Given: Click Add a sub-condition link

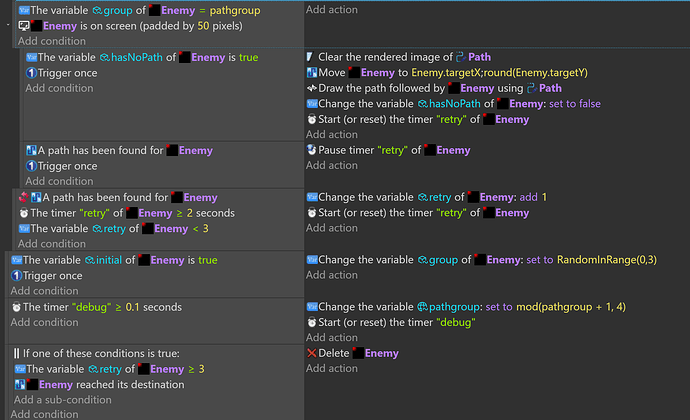Looking at the screenshot, I should coord(62,400).
